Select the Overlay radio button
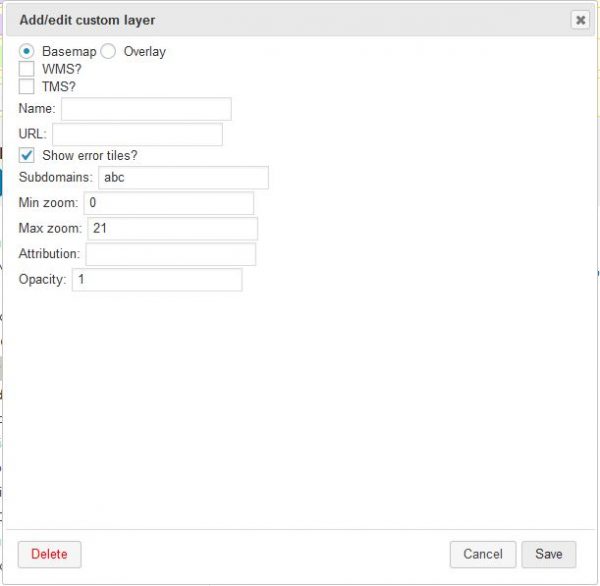600x586 pixels. tap(108, 51)
